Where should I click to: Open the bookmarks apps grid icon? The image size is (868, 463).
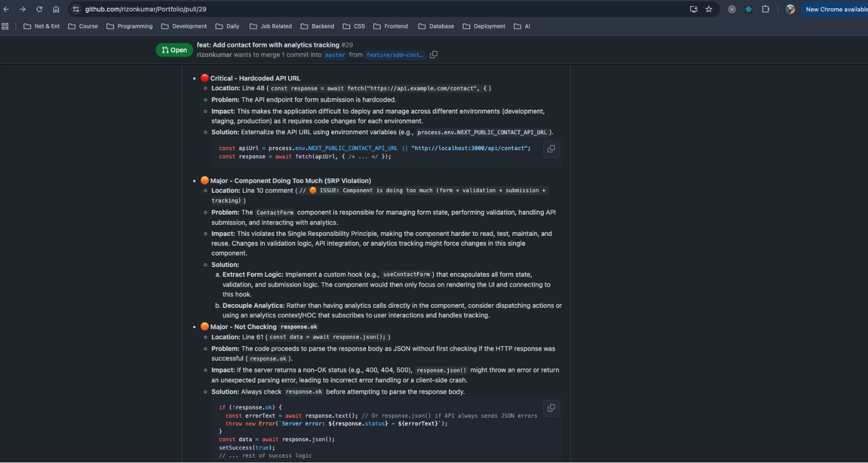[5, 26]
